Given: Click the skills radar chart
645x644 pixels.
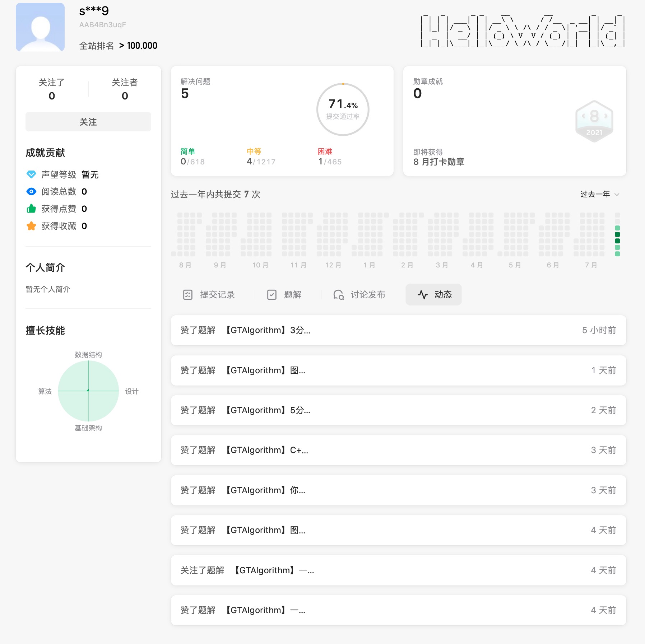Looking at the screenshot, I should click(x=88, y=391).
